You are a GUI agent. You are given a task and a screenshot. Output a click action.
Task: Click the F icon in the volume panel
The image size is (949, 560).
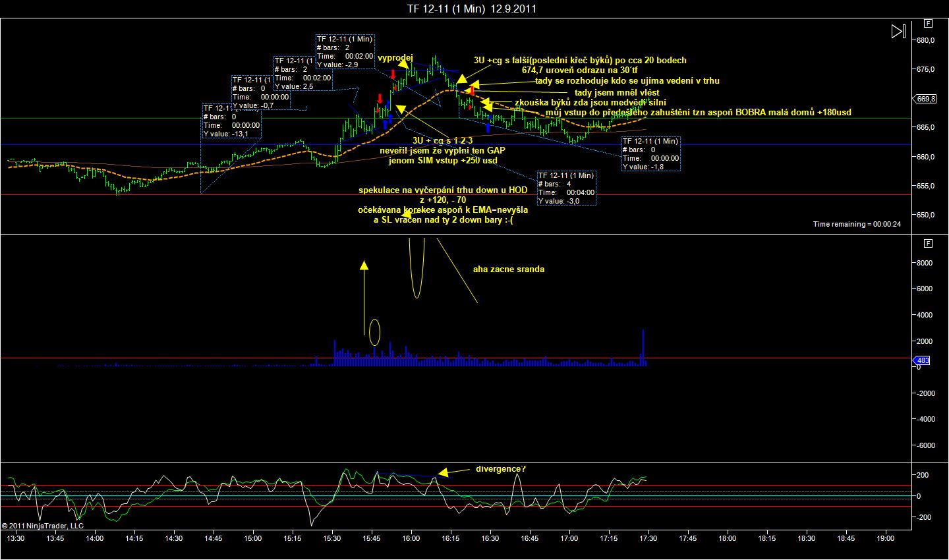[x=928, y=243]
